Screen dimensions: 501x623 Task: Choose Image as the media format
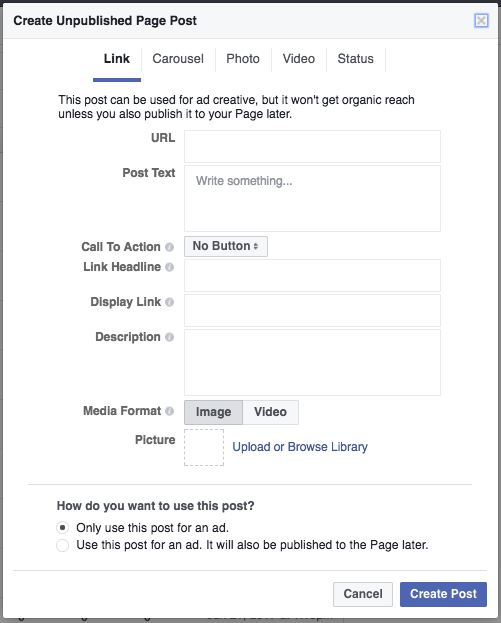213,412
